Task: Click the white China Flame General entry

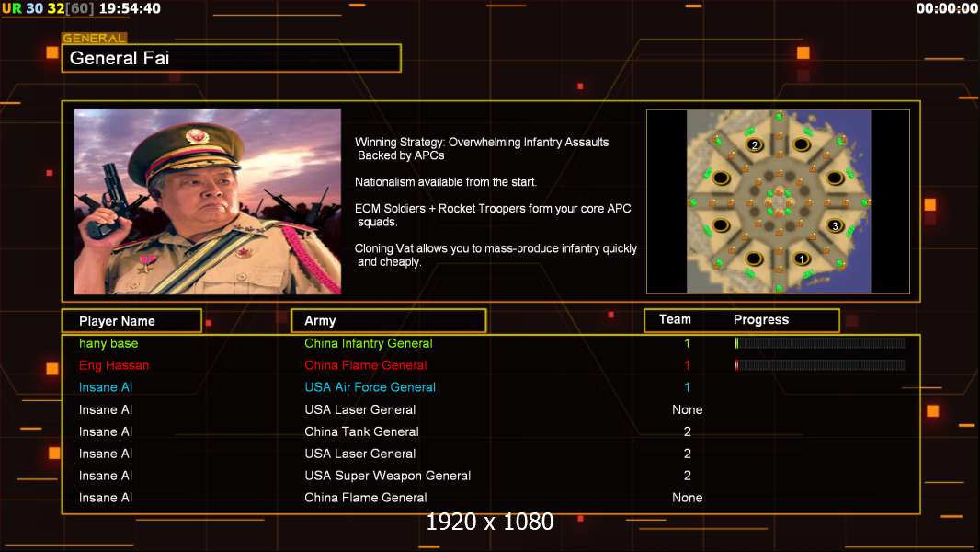Action: point(366,498)
